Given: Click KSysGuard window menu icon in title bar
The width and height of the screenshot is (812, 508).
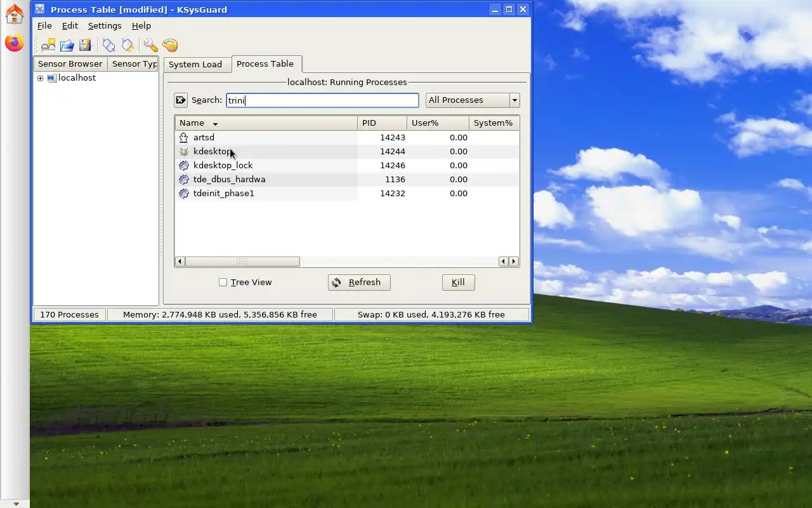Looking at the screenshot, I should tap(39, 10).
